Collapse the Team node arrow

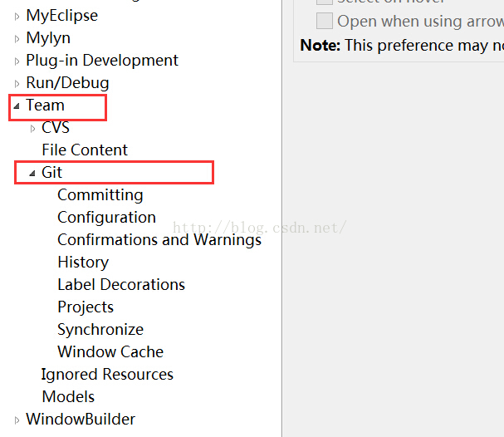click(17, 106)
